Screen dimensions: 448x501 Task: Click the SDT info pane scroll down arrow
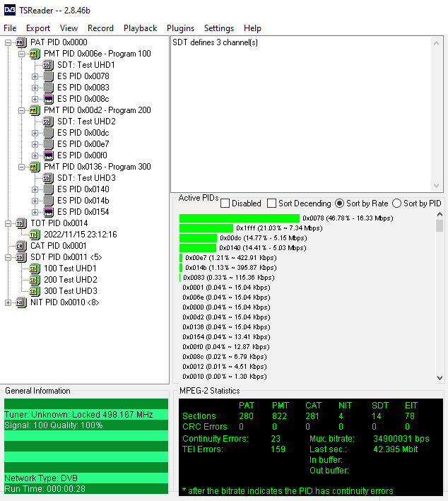coord(436,186)
